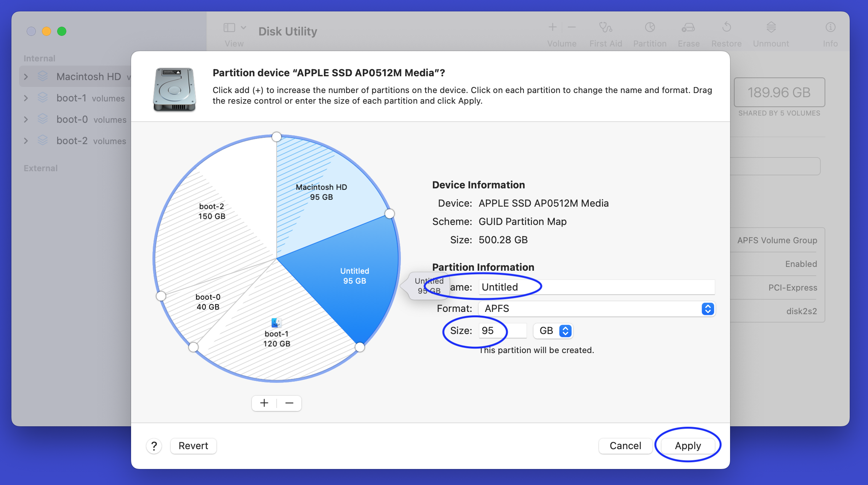Image resolution: width=868 pixels, height=485 pixels.
Task: Click the Restore toolbar icon
Action: 726,27
